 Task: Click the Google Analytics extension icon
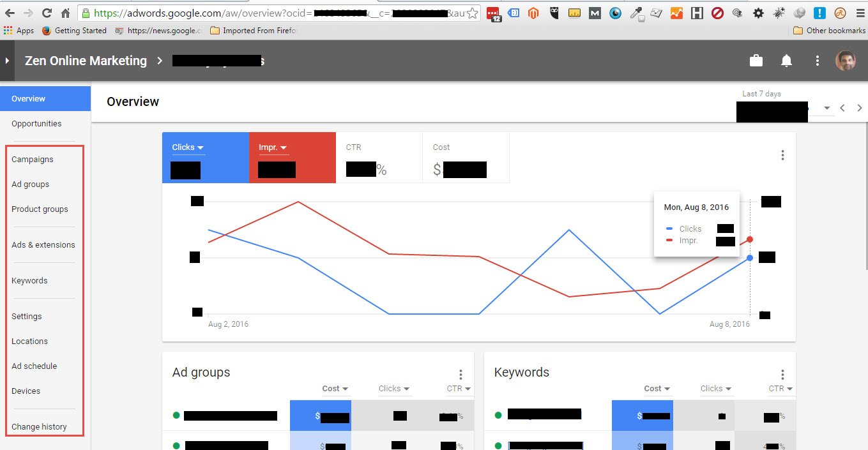pyautogui.click(x=676, y=13)
